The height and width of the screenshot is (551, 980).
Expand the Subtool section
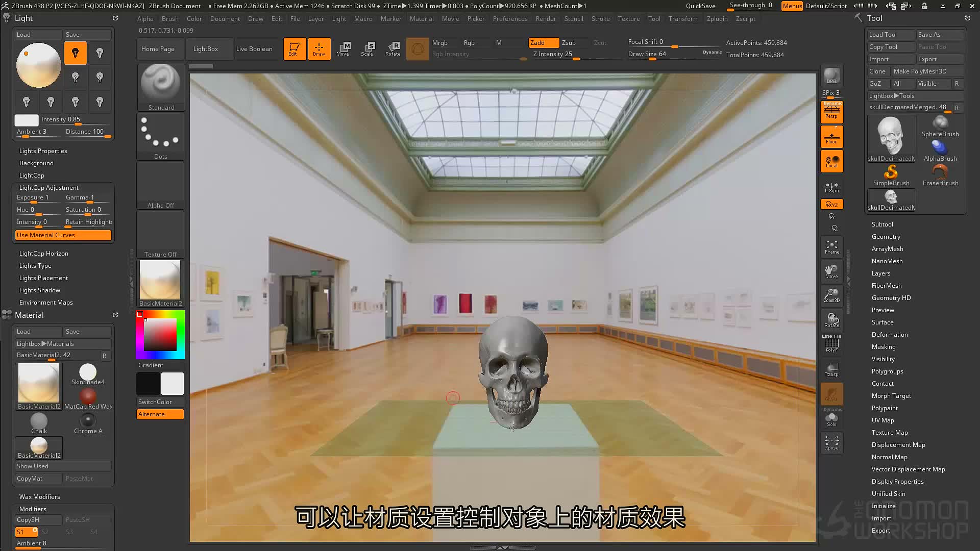(882, 224)
